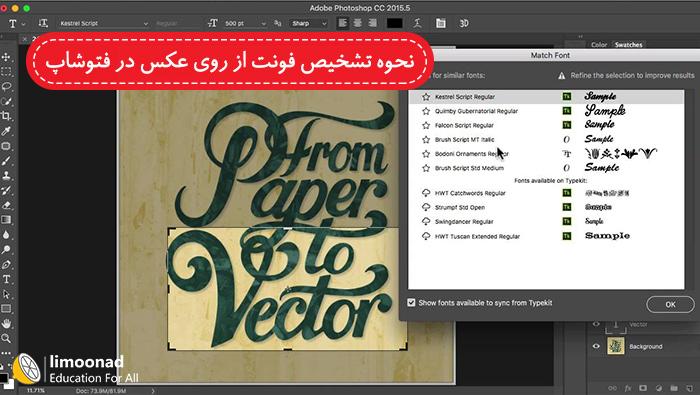Click the Add layer style fx icon
This screenshot has height=395, width=700.
(628, 388)
